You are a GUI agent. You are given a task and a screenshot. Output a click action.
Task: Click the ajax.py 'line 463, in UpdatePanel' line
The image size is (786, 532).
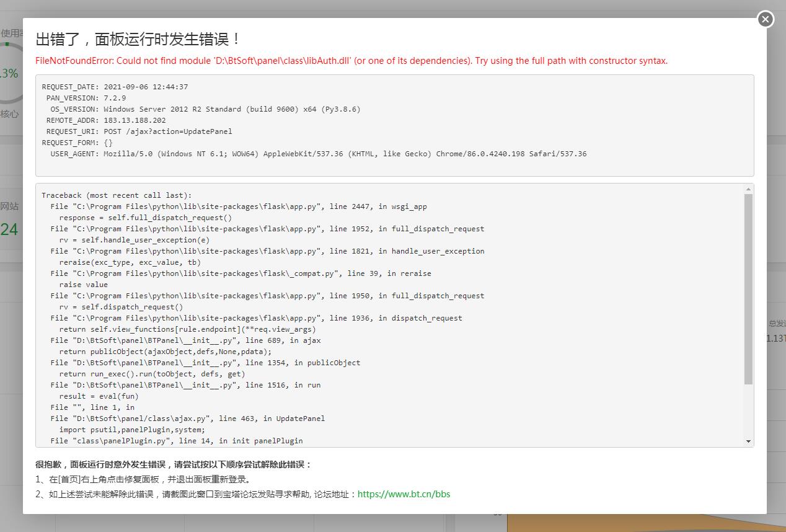pos(188,419)
